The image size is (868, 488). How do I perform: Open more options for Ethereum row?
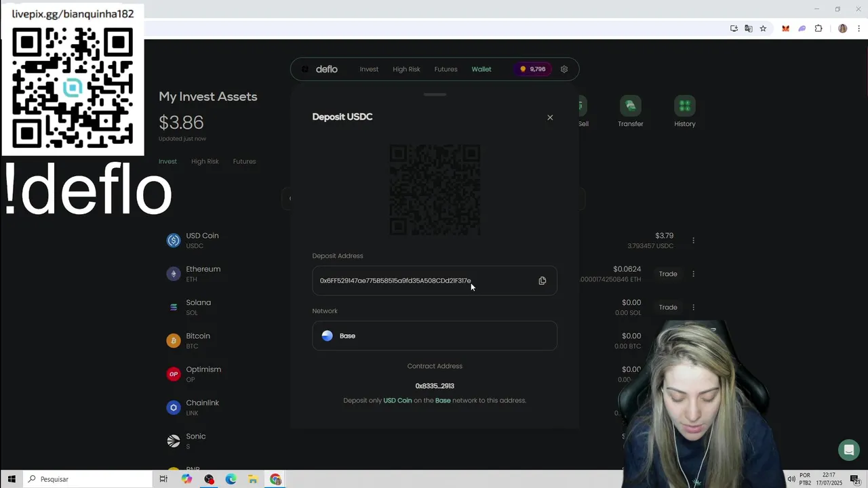[693, 274]
